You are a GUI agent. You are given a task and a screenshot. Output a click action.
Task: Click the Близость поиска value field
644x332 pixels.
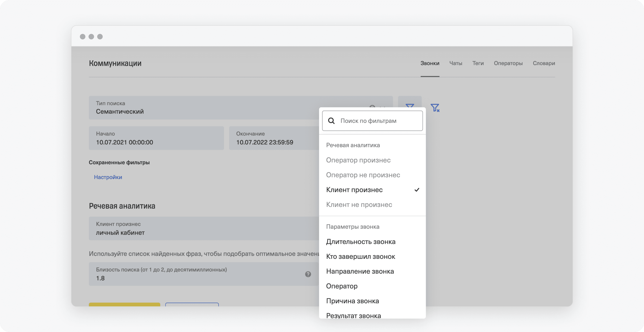[x=204, y=274]
